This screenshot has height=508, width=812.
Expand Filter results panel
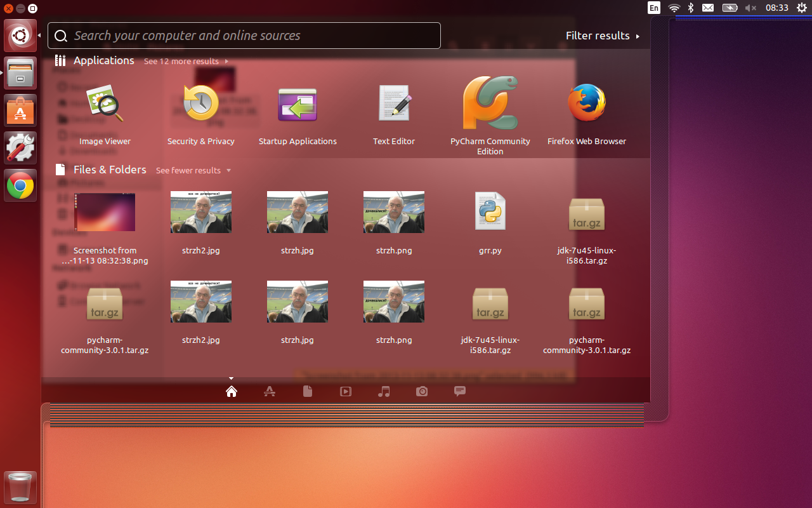[602, 36]
